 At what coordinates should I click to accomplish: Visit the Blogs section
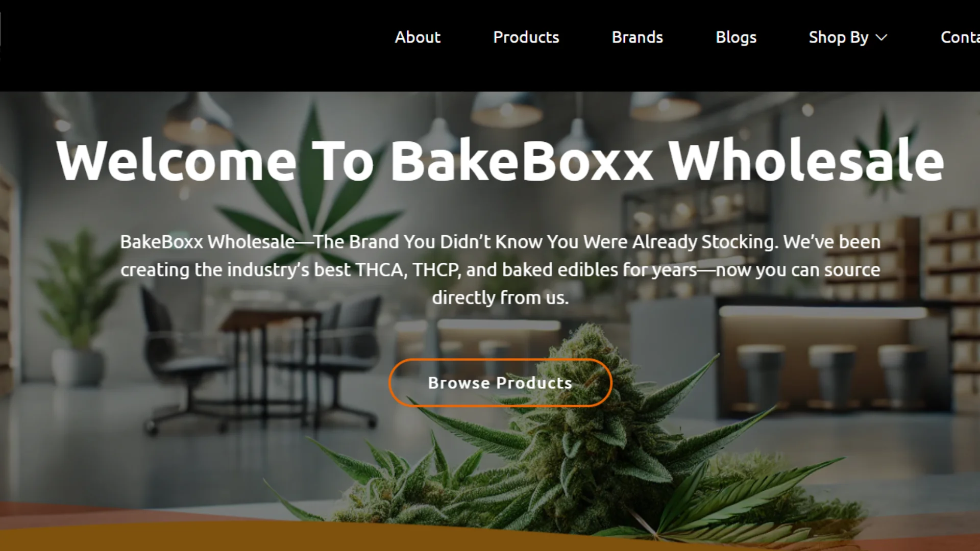(736, 37)
